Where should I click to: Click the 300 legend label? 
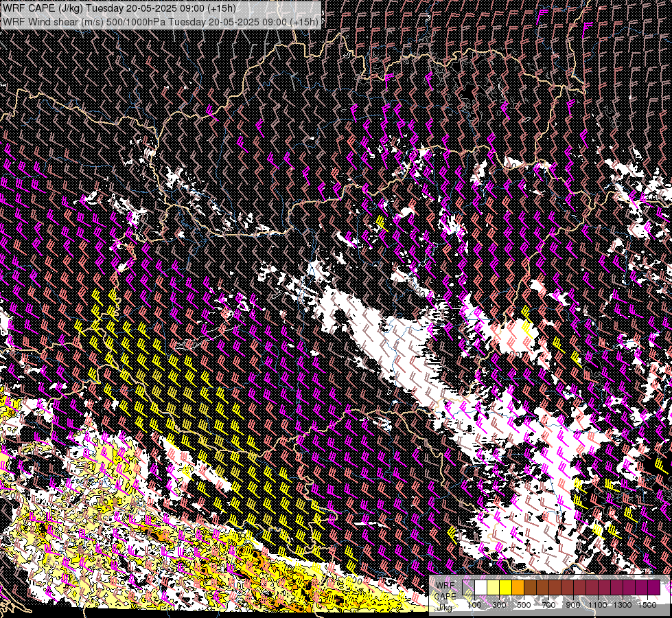(x=499, y=605)
